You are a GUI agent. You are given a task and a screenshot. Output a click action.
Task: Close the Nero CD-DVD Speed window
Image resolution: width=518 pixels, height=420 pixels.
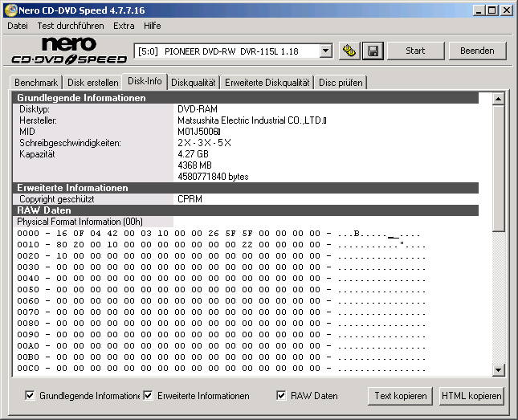click(506, 10)
